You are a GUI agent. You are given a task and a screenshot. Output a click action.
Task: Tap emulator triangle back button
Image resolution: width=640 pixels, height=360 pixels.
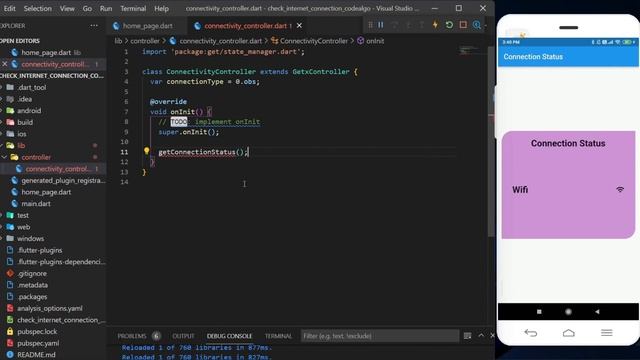[597, 311]
